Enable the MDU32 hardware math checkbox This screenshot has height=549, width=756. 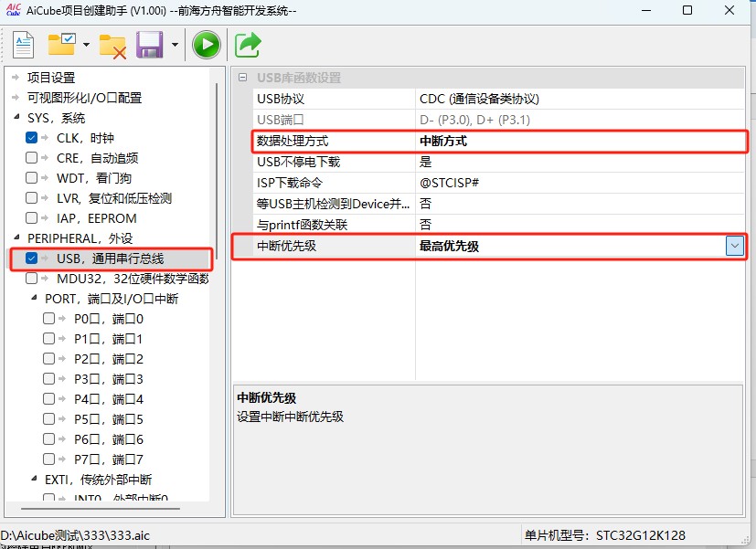point(31,279)
